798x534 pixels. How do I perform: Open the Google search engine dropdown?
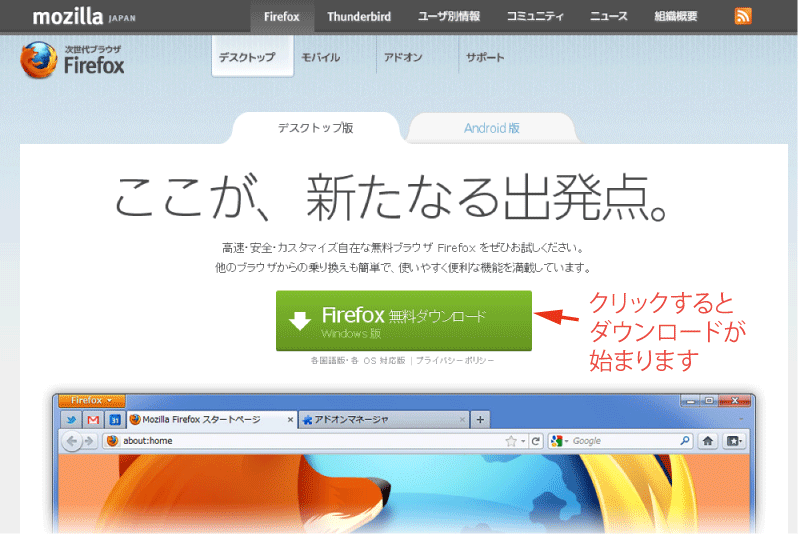pyautogui.click(x=560, y=441)
